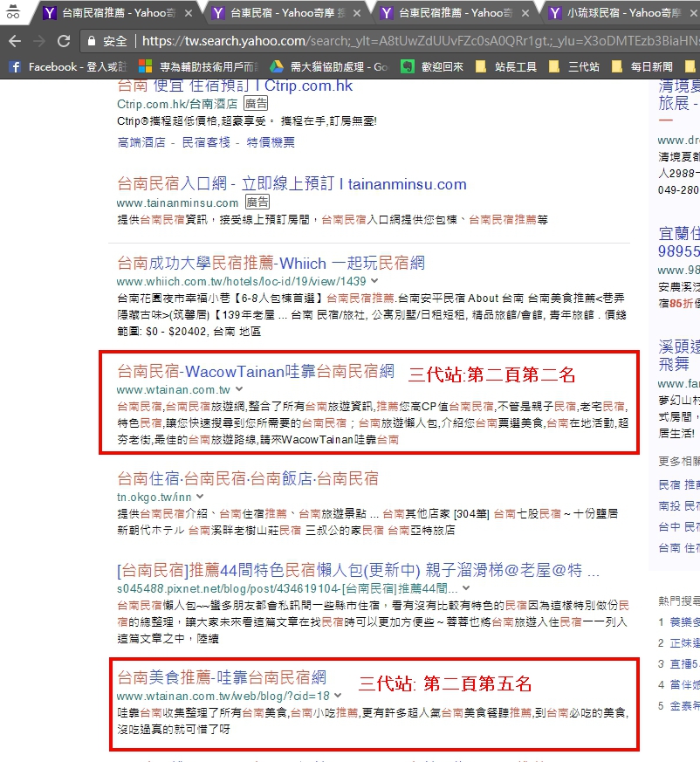700x762 pixels.
Task: Click the 台南民宿懶人包 snippet under pixnet result
Action: tap(374, 622)
